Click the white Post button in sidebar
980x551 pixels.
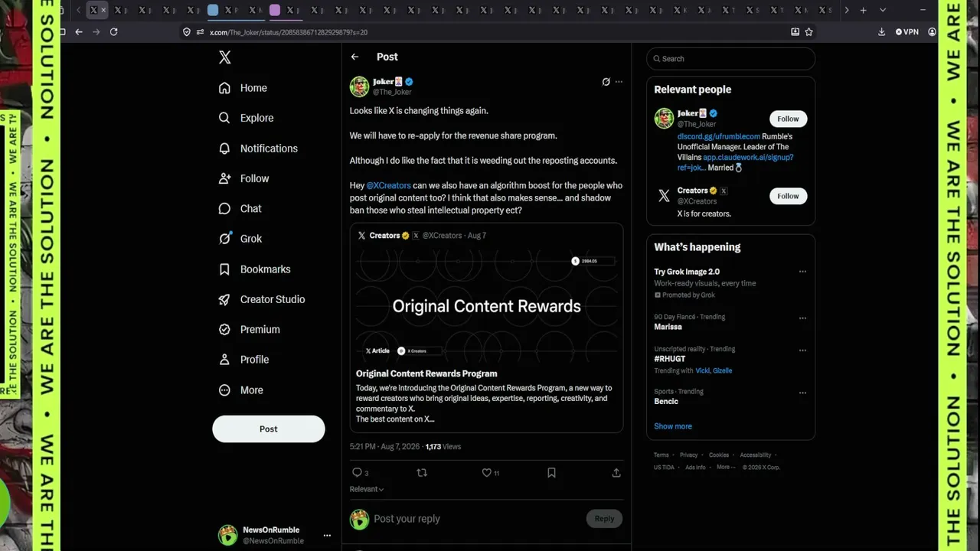tap(269, 429)
